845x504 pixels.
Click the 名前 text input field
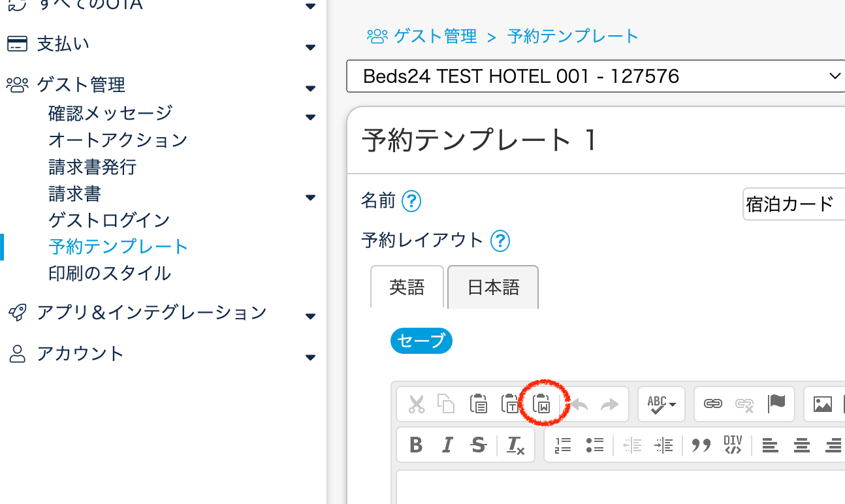click(793, 204)
